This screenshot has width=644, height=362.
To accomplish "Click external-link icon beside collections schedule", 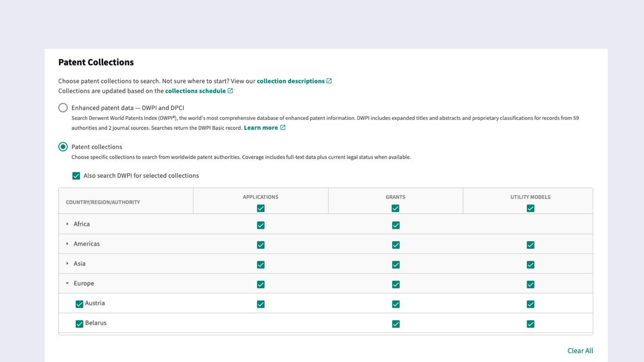I will (x=230, y=91).
